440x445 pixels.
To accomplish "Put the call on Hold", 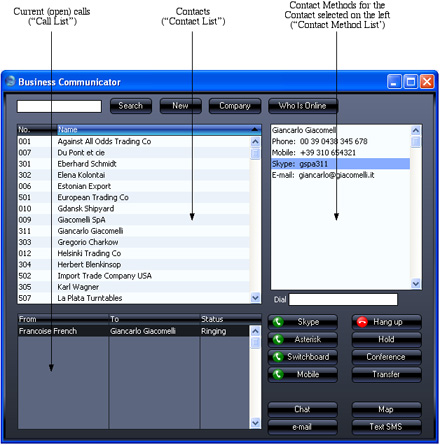I will pos(387,339).
